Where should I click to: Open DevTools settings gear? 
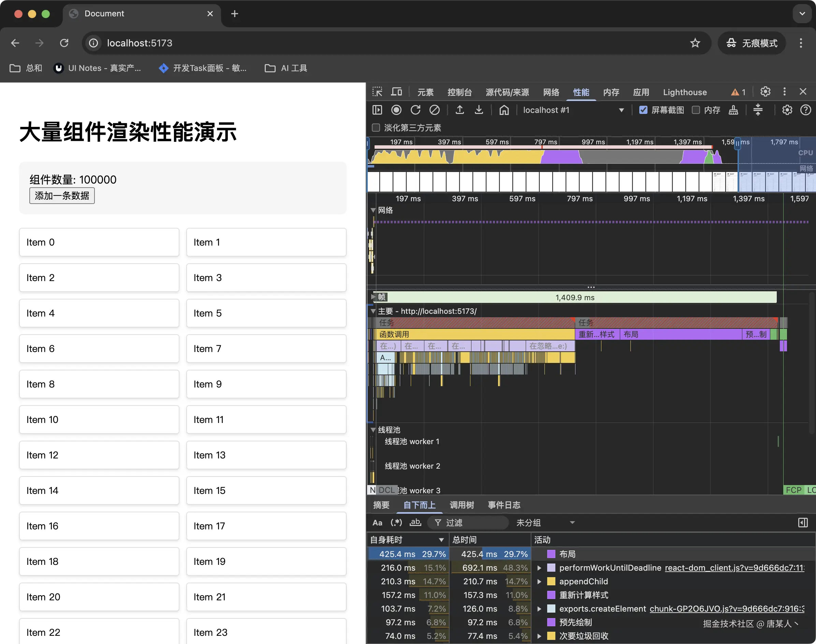[765, 92]
